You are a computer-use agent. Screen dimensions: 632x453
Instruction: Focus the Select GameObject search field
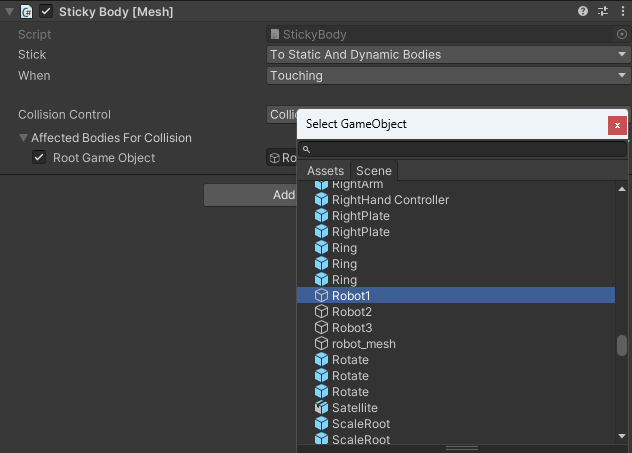point(462,150)
